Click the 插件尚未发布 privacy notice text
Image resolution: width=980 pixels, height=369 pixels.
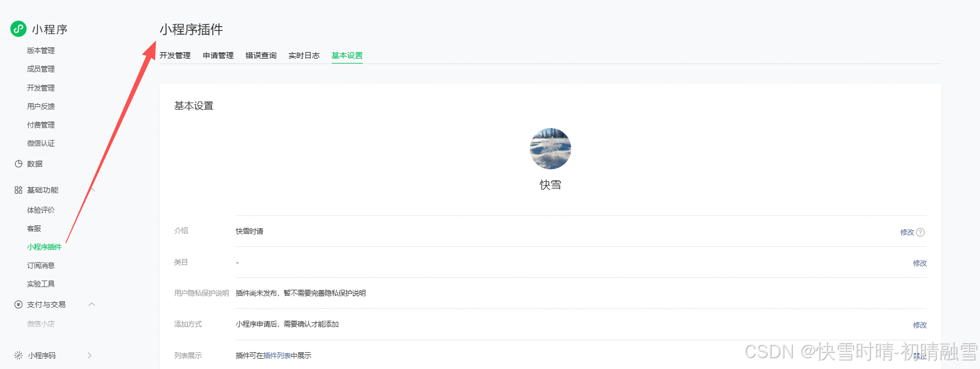point(301,293)
